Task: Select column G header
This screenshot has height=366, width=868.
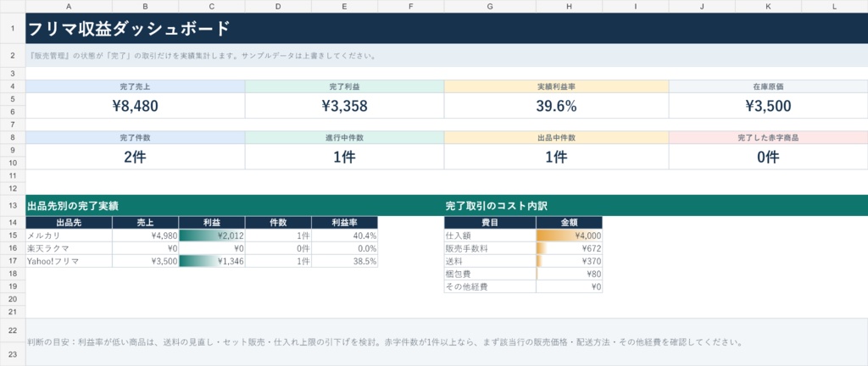Action: [490, 6]
